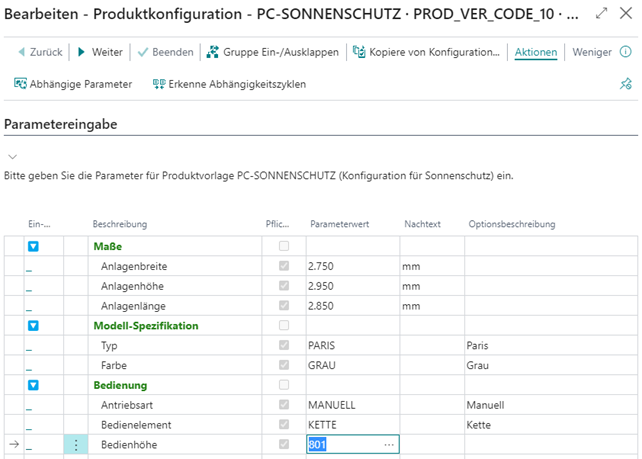
Task: Click the Weiter play arrow icon
Action: tap(81, 52)
